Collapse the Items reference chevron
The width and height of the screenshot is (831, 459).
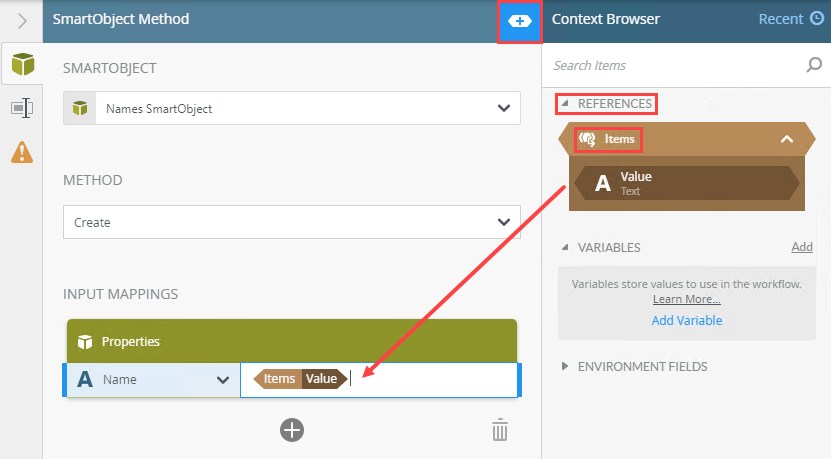pyautogui.click(x=787, y=139)
